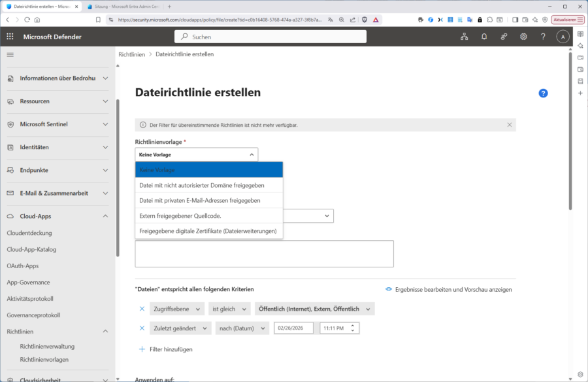Collapse the Cloud-Apps section in the sidebar
Screen dimensions: 588x382
[105, 216]
